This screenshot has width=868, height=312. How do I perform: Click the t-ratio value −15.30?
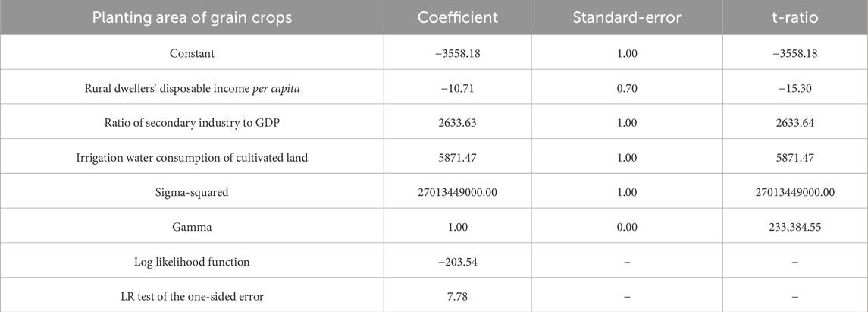pos(795,89)
